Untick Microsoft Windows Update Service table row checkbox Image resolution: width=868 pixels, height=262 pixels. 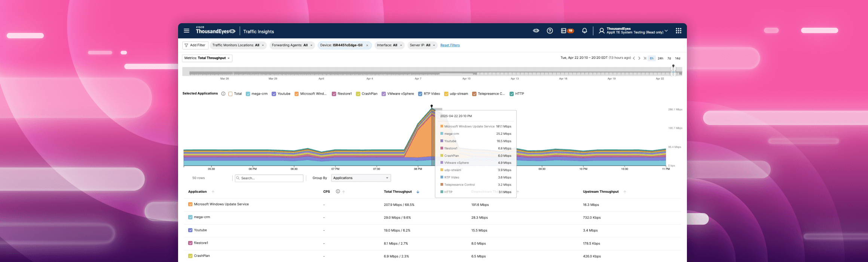point(190,204)
